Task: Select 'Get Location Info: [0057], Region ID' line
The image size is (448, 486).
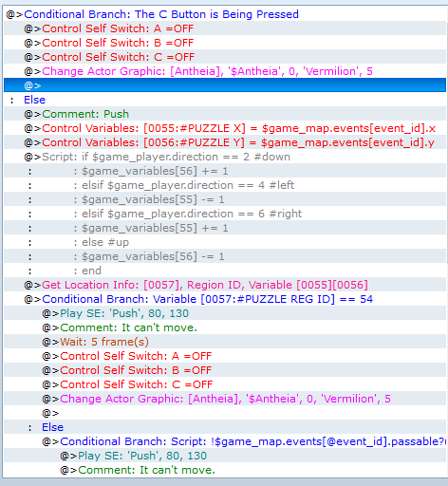Action: click(x=225, y=285)
